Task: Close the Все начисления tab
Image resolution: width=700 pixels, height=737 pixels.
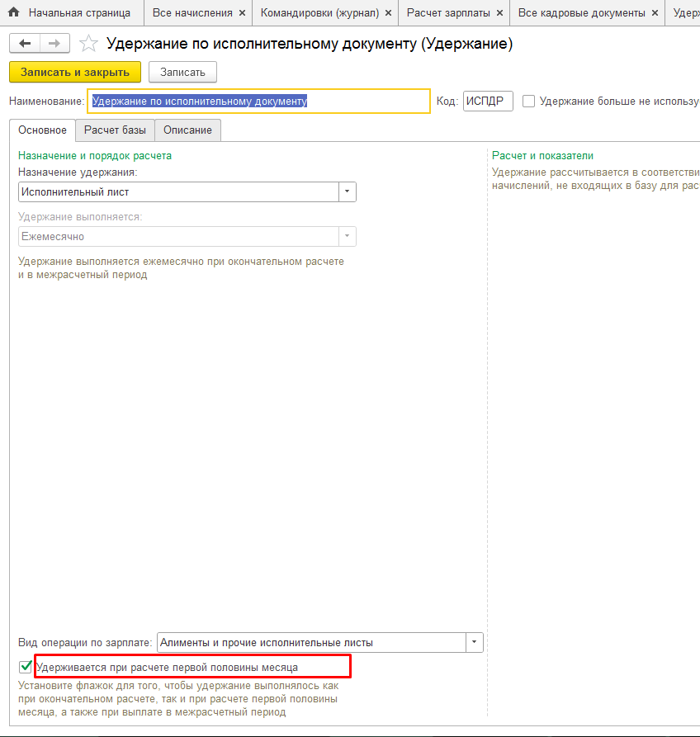Action: tap(242, 13)
